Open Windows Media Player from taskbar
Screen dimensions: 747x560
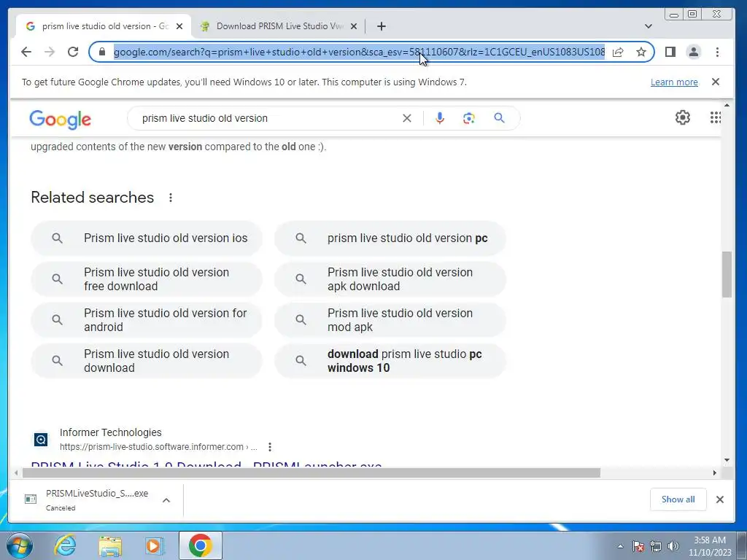pos(154,545)
